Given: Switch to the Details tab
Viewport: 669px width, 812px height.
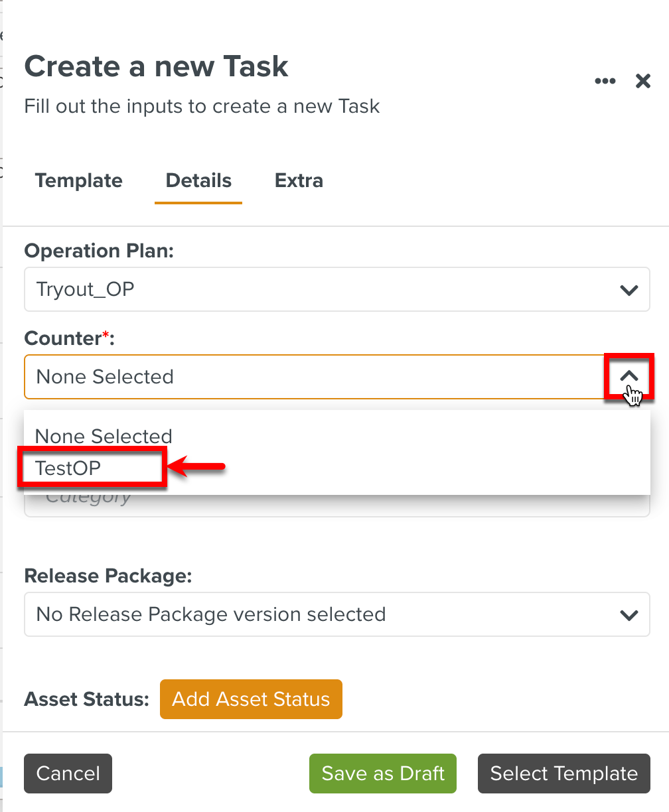Looking at the screenshot, I should pyautogui.click(x=198, y=181).
